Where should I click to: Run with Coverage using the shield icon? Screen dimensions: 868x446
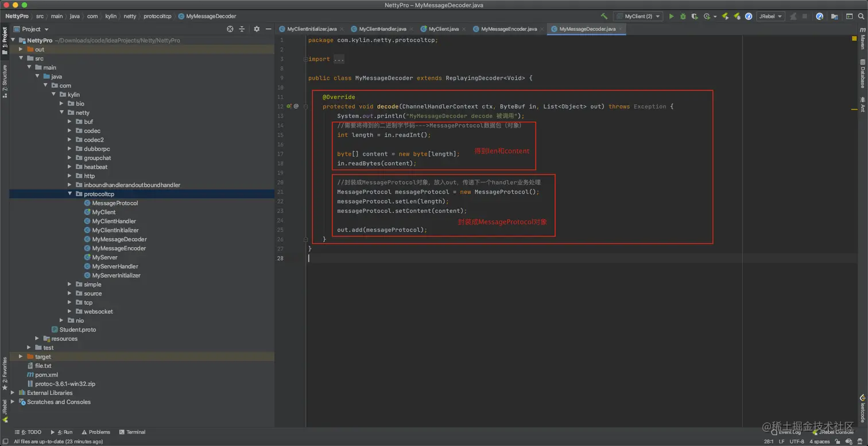[x=695, y=17]
